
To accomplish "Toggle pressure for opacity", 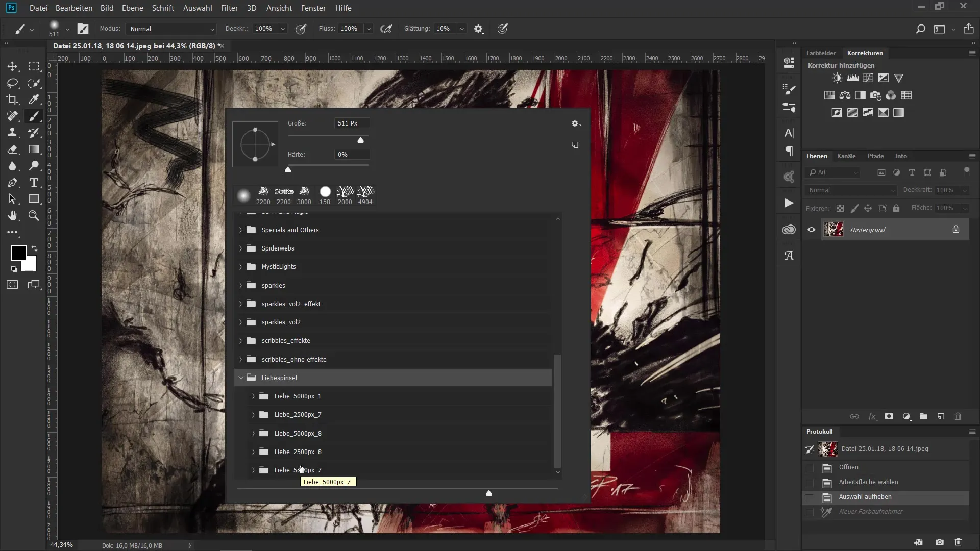I will (x=301, y=29).
